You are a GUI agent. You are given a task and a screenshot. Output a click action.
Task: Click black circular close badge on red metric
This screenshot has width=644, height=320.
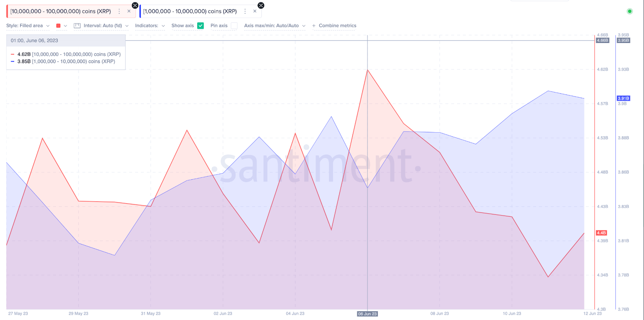point(135,5)
